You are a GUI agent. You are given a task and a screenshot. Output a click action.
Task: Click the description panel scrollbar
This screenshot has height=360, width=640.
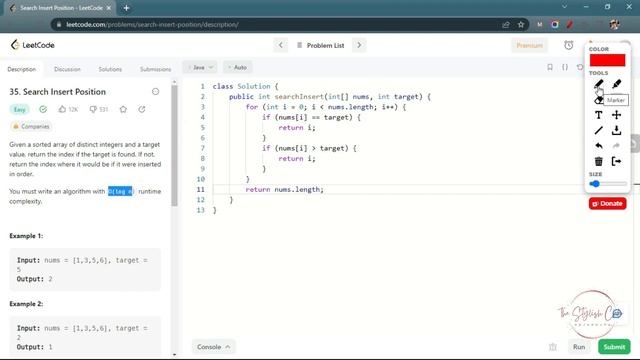click(174, 146)
